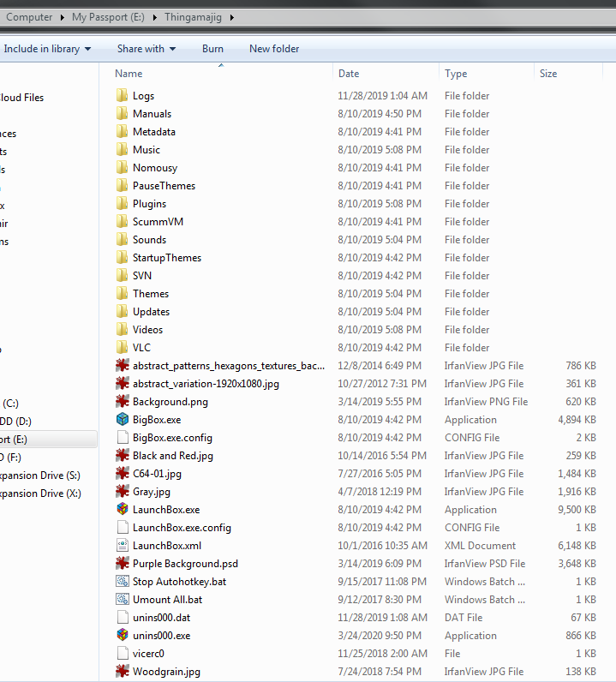The height and width of the screenshot is (682, 616).
Task: Click the Plugins folder icon
Action: pos(123,204)
